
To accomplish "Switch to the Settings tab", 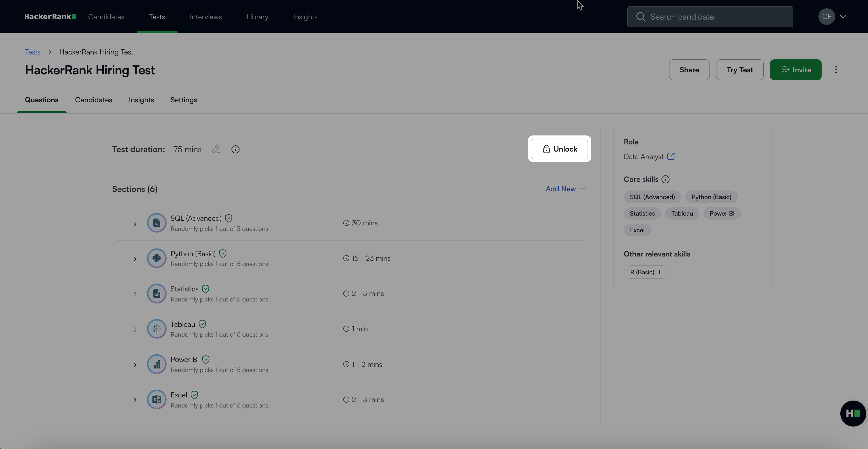I will click(184, 100).
